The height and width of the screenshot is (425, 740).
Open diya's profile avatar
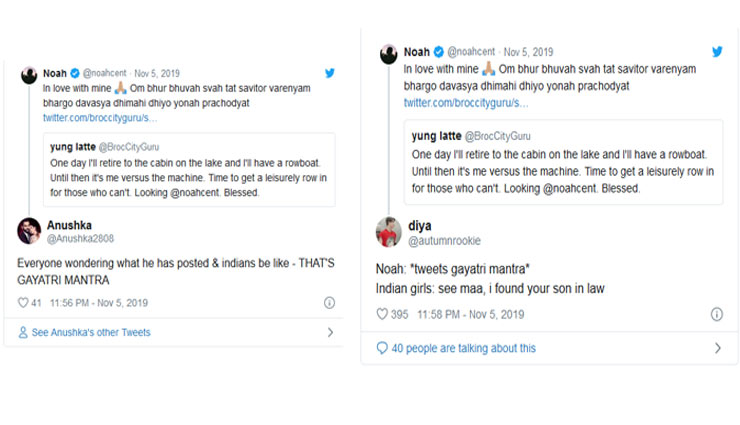(388, 232)
